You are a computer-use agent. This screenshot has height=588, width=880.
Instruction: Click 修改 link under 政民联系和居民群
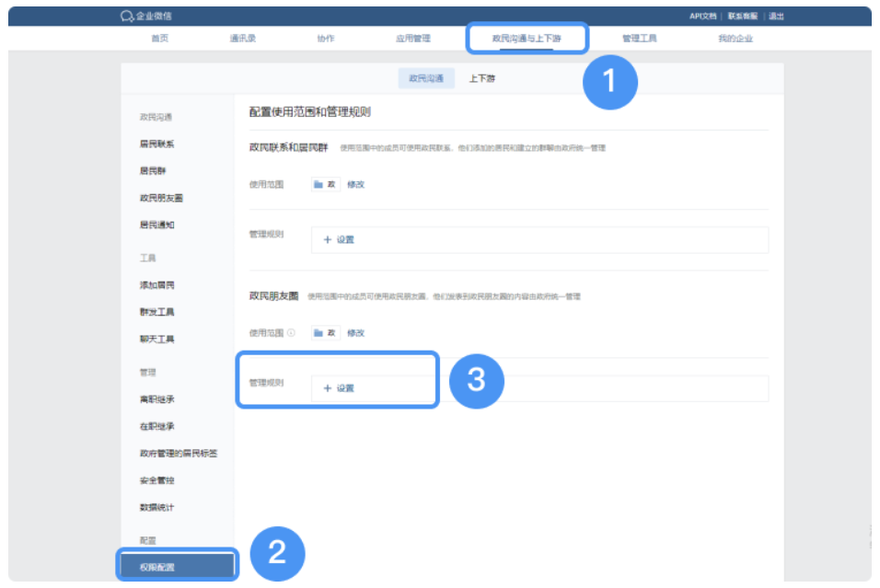point(355,184)
